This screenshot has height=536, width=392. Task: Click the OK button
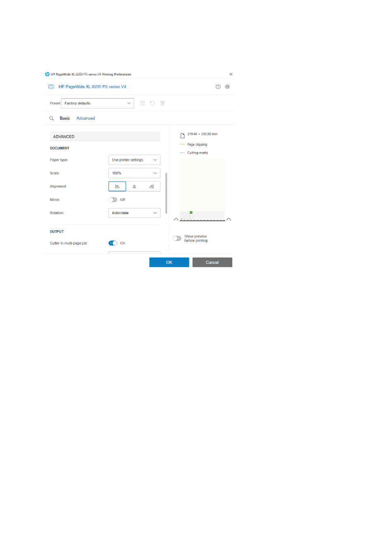point(169,262)
